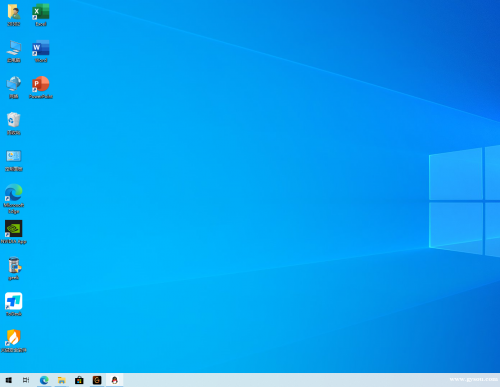The image size is (500, 387).
Task: Select the Network desktop icon
Action: pyautogui.click(x=14, y=88)
